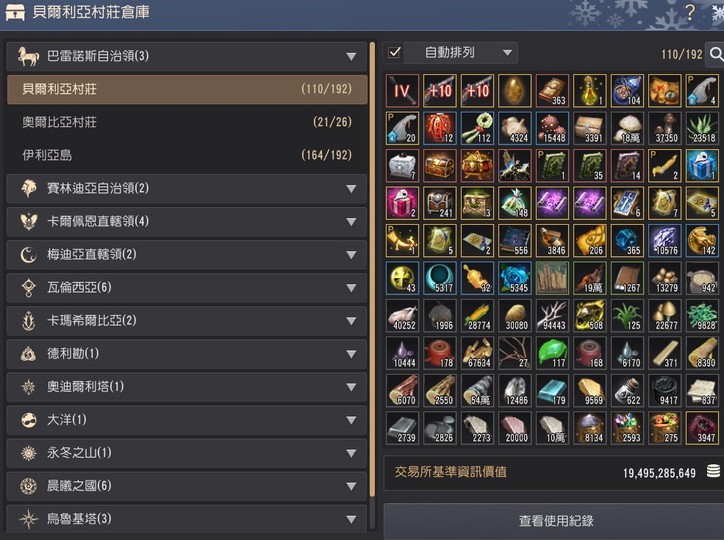Select 奧爾比亞村莊 storage entry

[187, 122]
